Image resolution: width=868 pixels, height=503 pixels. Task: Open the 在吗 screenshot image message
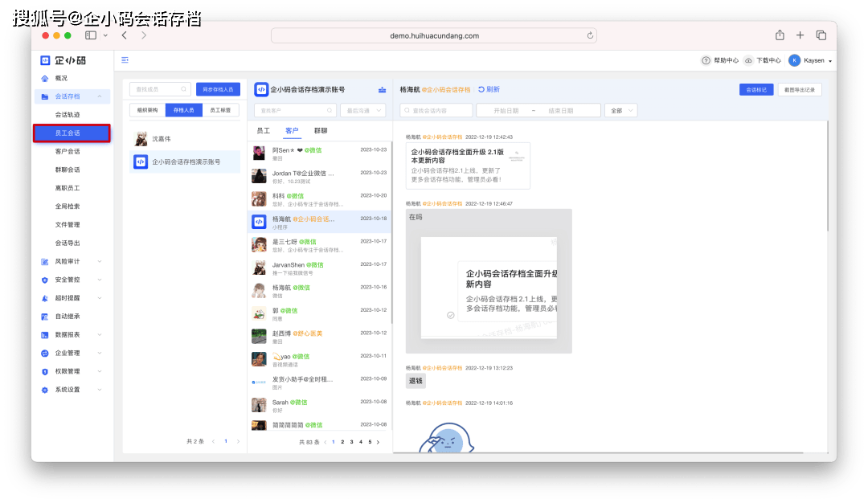489,281
